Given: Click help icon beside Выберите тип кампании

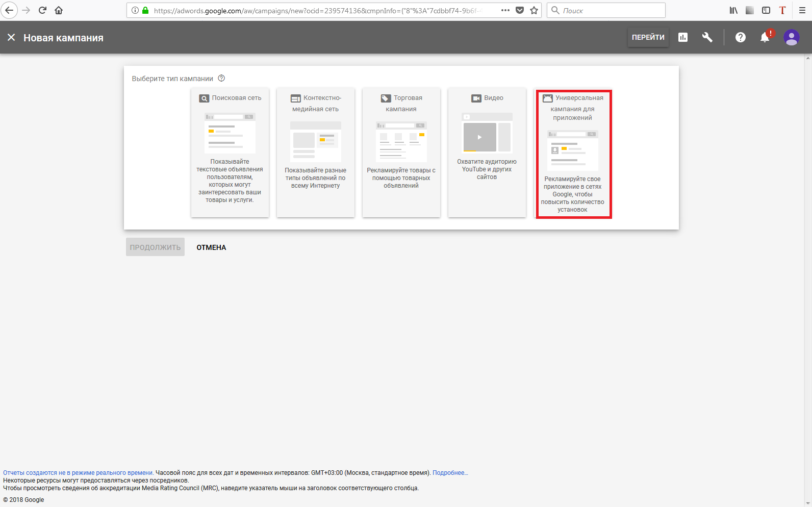Looking at the screenshot, I should tap(221, 79).
